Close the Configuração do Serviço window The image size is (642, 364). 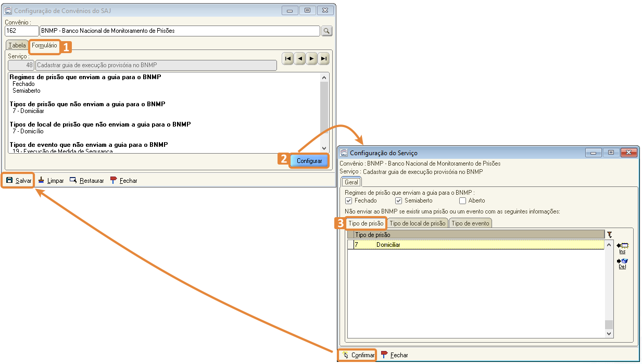[x=628, y=153]
